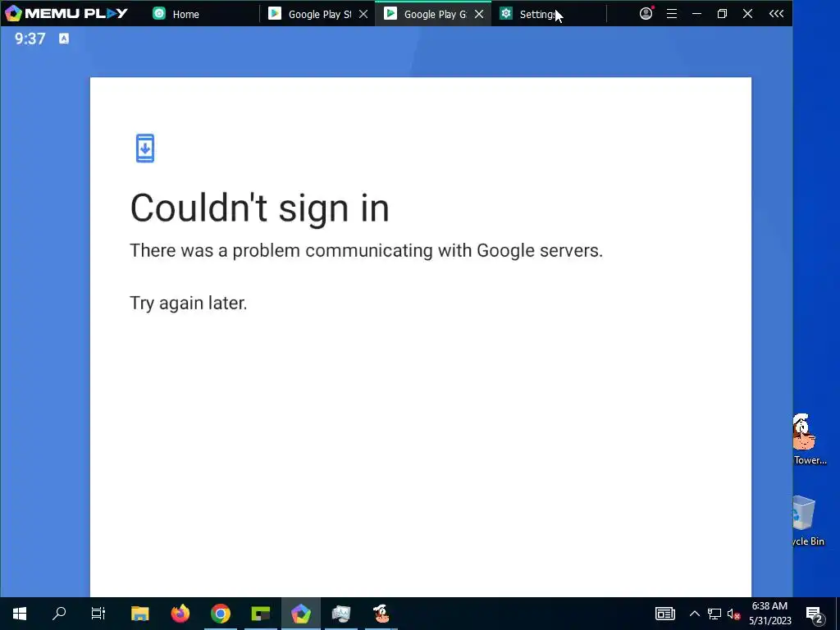The height and width of the screenshot is (630, 840).
Task: Click the Google servers error message text
Action: tap(367, 251)
